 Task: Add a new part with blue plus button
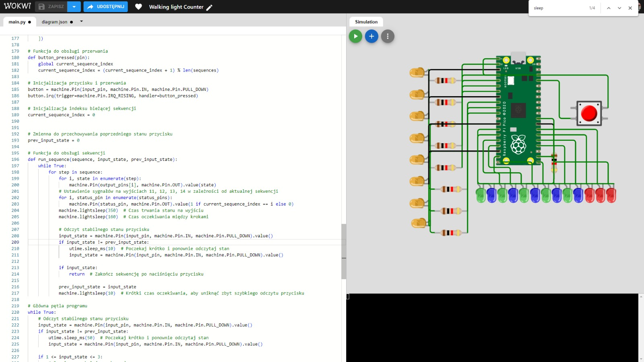[x=372, y=36]
